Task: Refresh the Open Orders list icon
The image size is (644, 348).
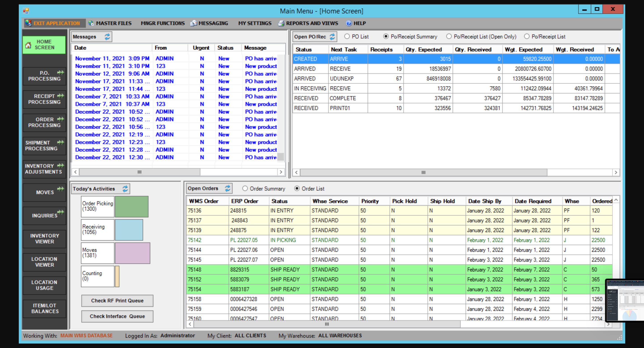Action: click(227, 188)
